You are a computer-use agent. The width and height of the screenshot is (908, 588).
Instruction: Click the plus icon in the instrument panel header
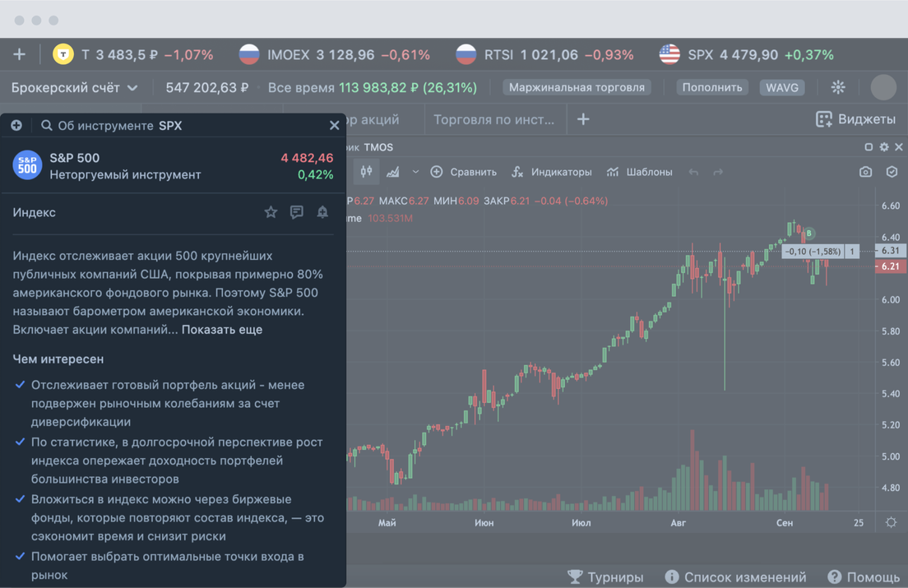tap(16, 126)
